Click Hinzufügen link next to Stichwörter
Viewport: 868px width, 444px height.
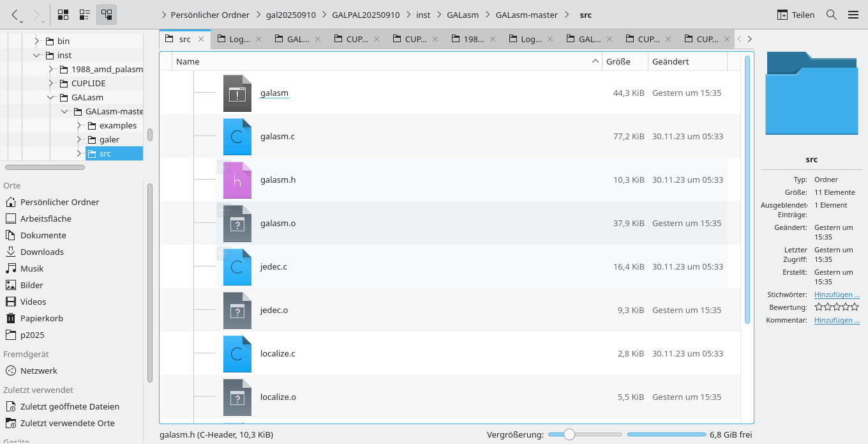click(x=836, y=295)
